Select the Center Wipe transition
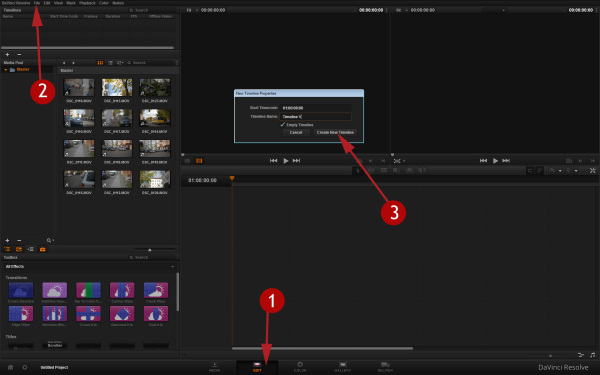 click(122, 290)
